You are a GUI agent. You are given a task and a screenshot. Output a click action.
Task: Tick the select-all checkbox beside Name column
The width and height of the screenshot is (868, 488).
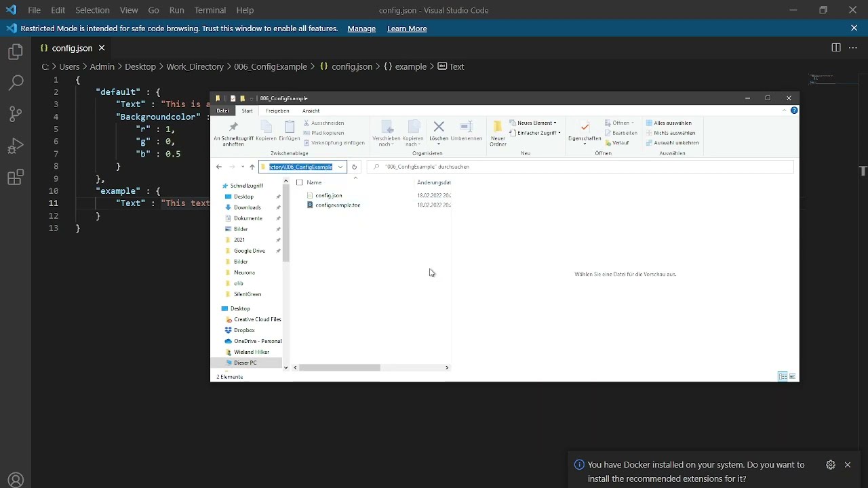pos(300,182)
